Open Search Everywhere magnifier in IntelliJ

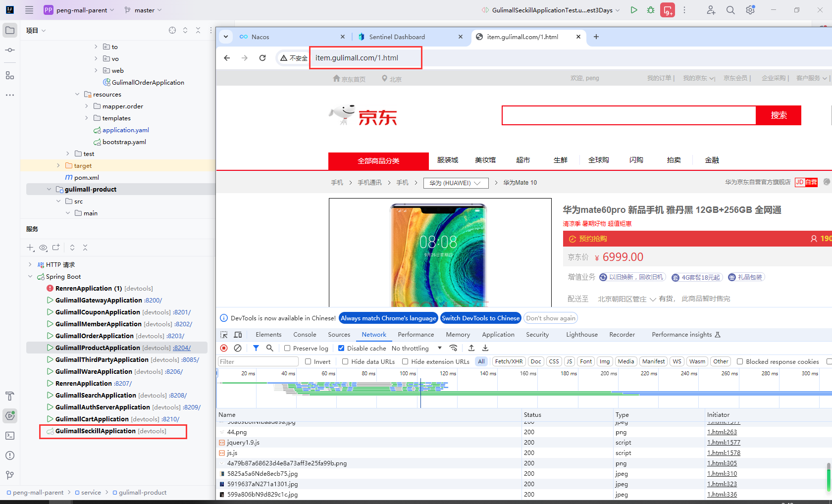coord(730,10)
